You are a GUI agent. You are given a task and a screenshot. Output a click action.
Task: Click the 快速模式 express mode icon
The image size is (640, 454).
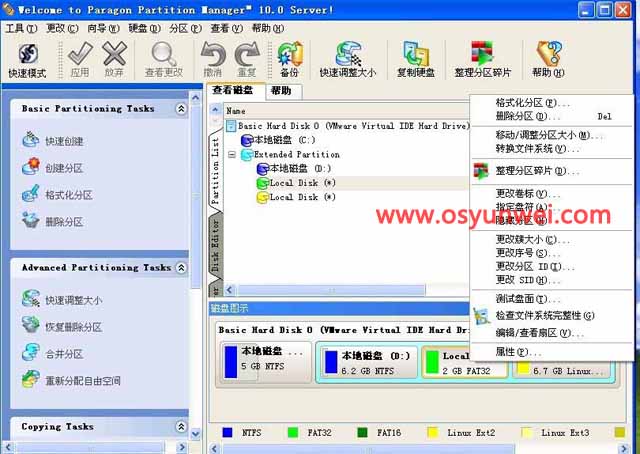click(28, 55)
